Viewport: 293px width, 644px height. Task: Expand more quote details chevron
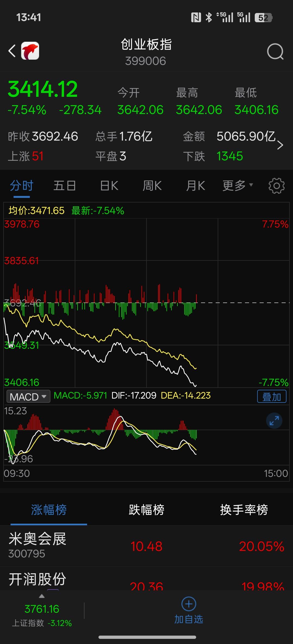(280, 145)
